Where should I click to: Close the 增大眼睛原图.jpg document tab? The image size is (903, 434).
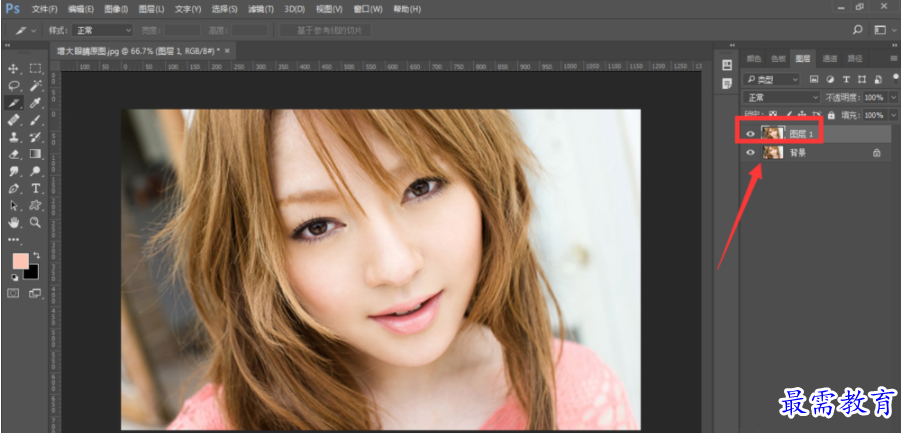click(x=227, y=51)
